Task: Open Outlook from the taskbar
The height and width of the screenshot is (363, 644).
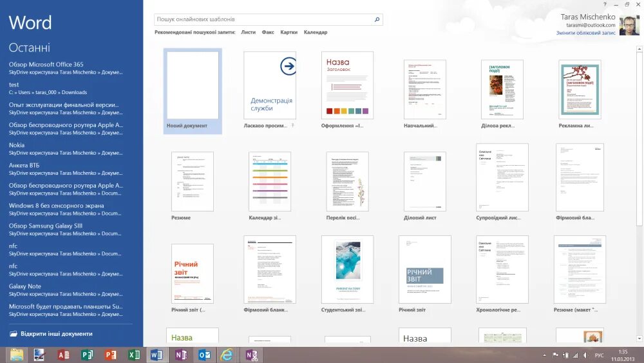Action: [204, 355]
